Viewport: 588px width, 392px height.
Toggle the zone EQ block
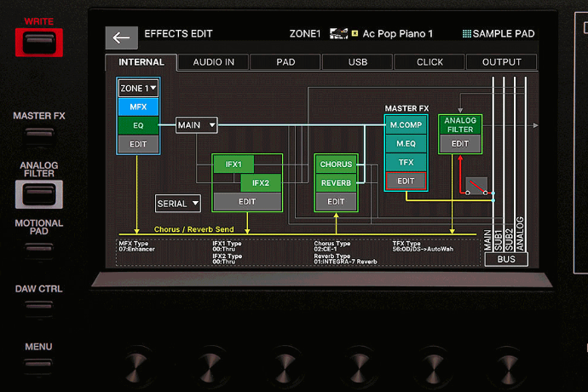pos(137,125)
